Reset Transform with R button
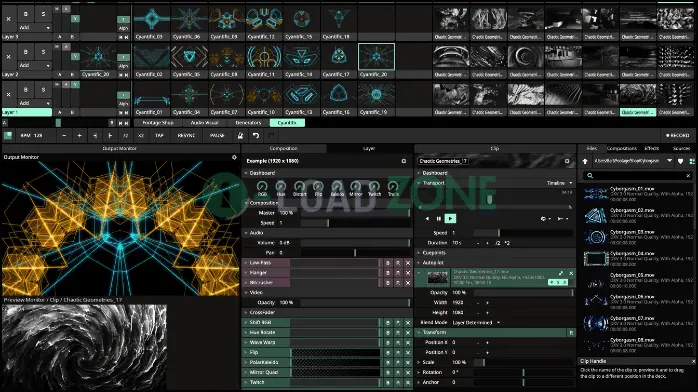This screenshot has width=698, height=392. point(571,332)
